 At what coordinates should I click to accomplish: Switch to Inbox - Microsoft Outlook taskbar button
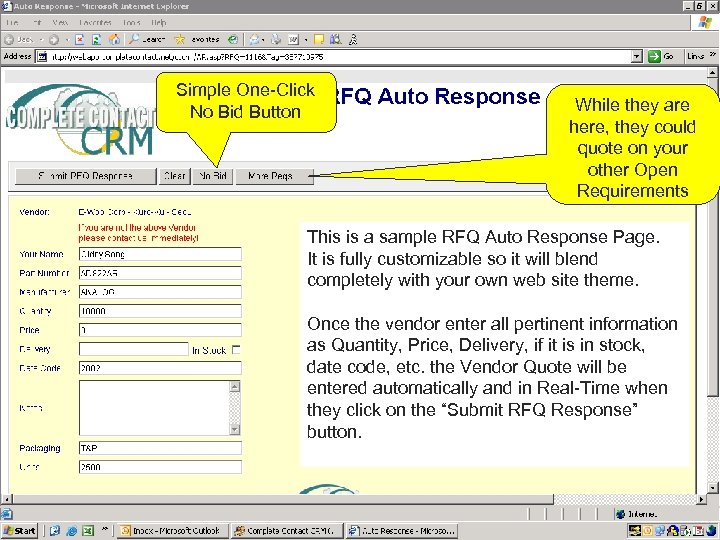click(x=171, y=531)
